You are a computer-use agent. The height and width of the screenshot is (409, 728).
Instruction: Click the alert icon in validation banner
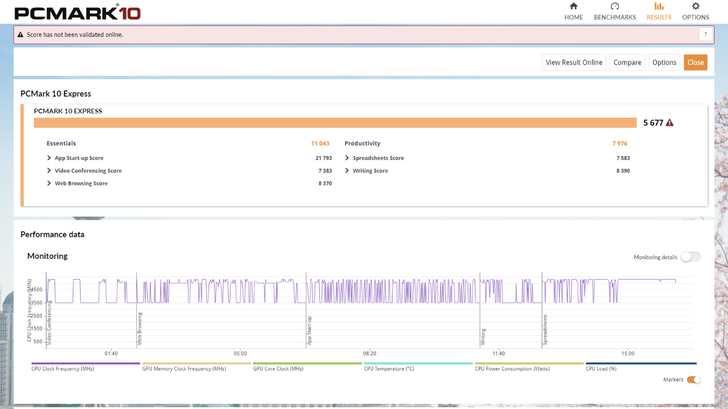[20, 34]
